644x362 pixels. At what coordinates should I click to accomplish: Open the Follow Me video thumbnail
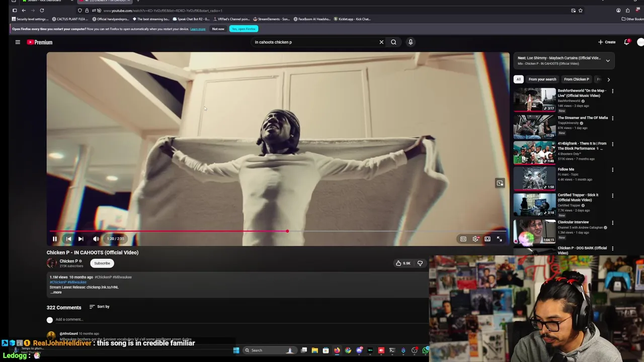534,178
